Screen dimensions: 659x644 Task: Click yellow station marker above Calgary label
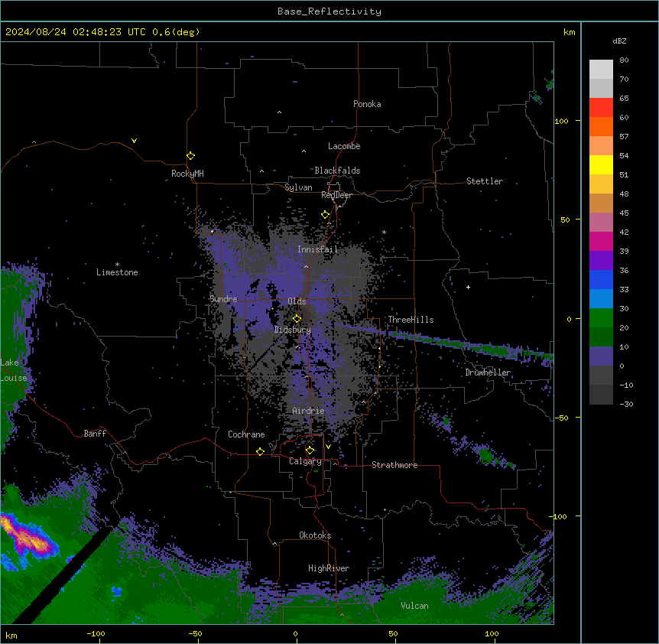(x=310, y=450)
